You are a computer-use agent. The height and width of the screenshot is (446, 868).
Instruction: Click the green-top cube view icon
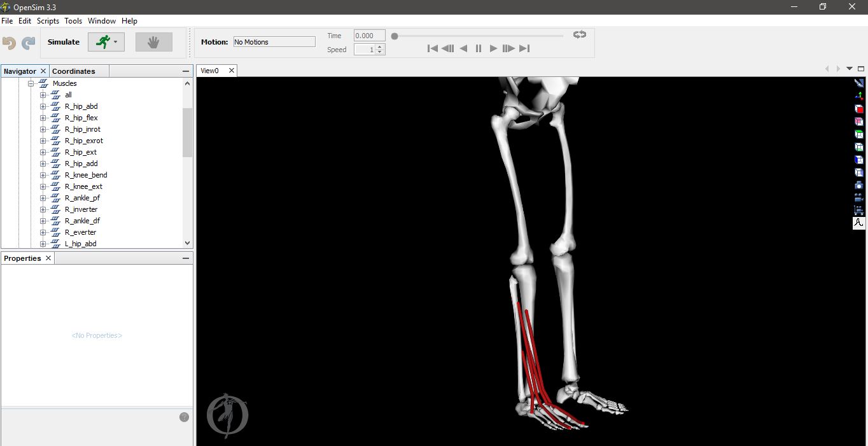(859, 134)
